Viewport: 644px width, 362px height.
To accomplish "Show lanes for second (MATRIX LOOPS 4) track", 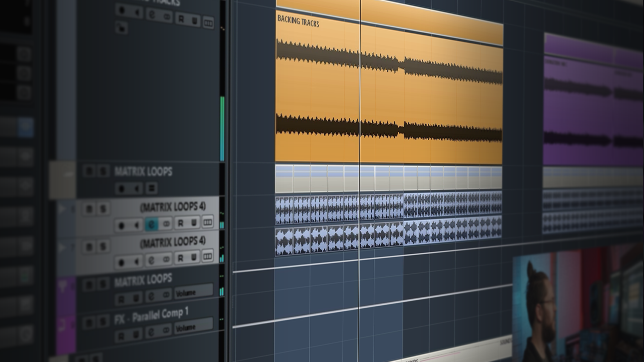I will (x=208, y=256).
